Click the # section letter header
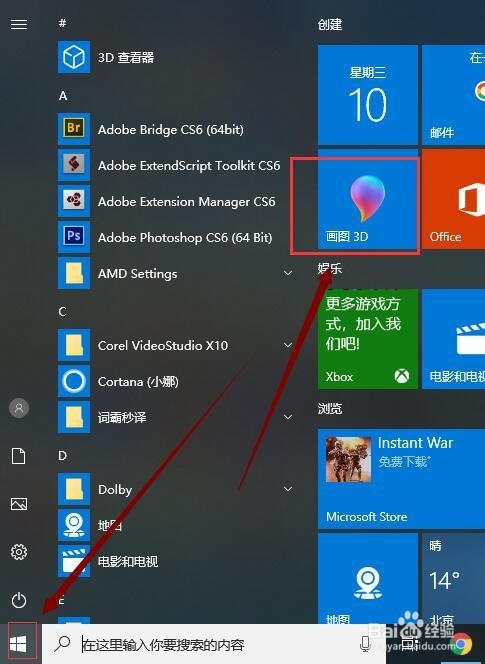 [x=62, y=23]
